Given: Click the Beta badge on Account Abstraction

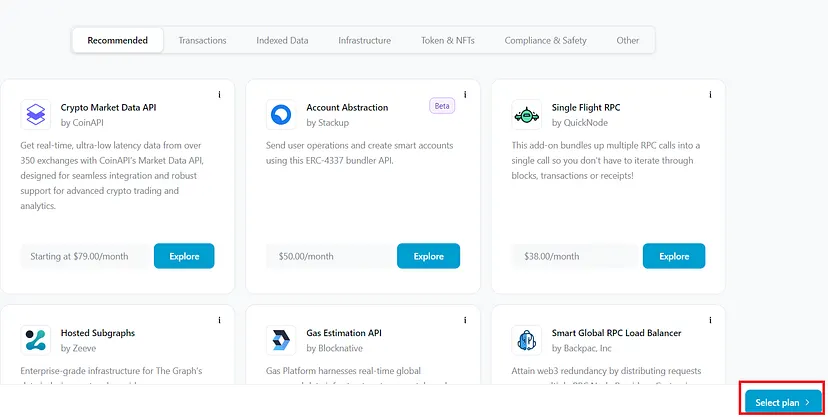Looking at the screenshot, I should click(442, 105).
